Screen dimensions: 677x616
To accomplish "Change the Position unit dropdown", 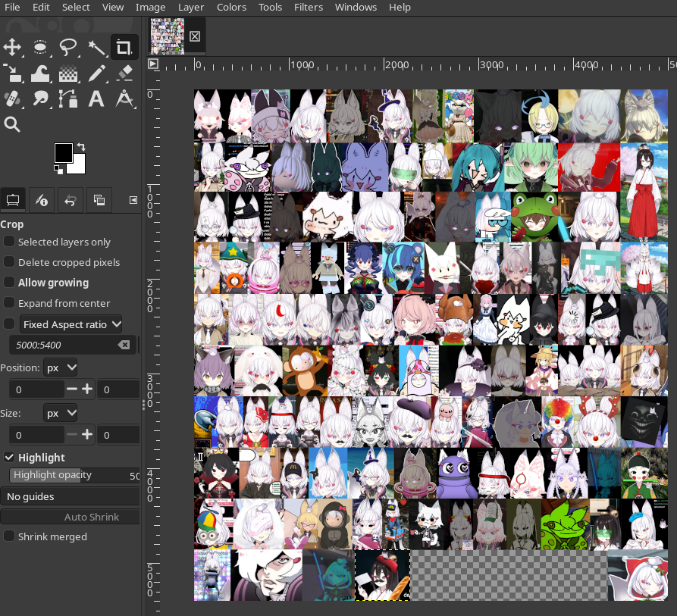I will [x=61, y=368].
